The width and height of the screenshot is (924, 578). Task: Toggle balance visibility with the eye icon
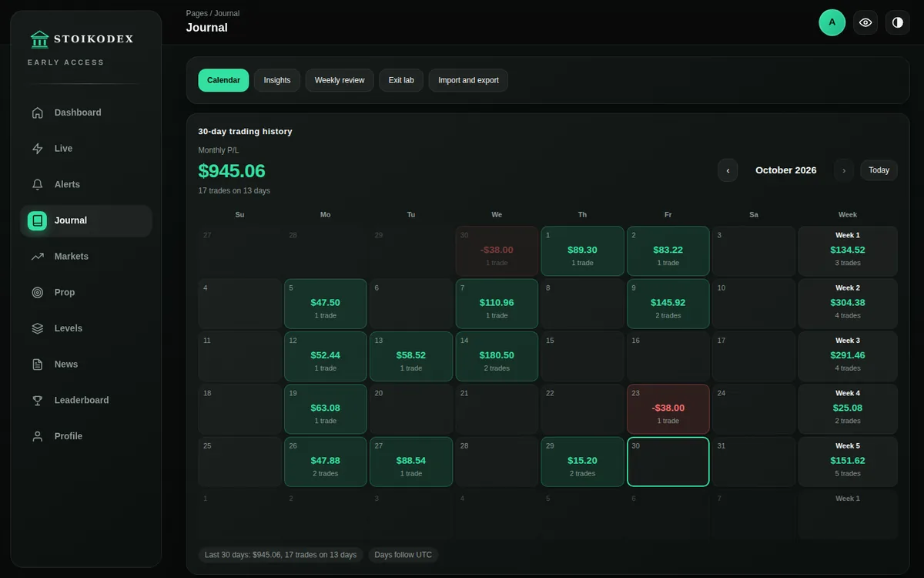click(x=865, y=22)
